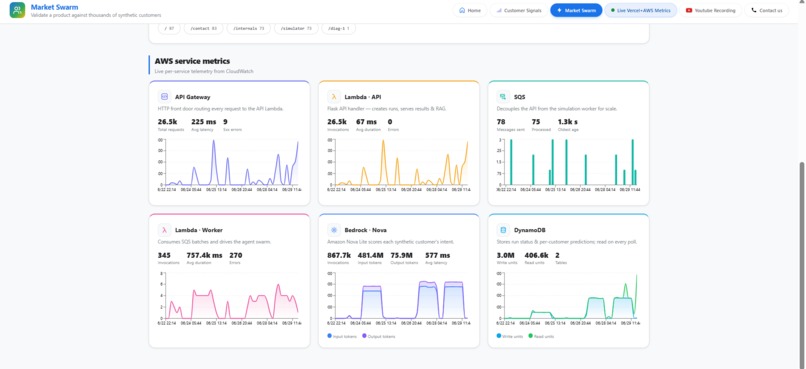Open the Customer Signals page

(519, 10)
